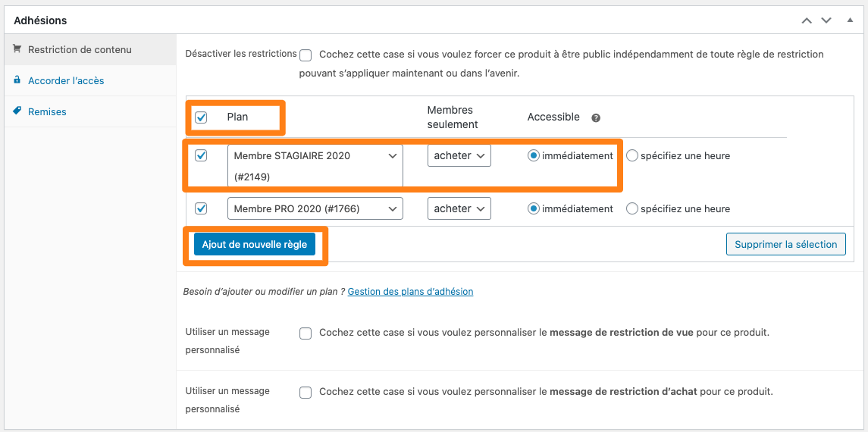Screen dimensions: 868x432
Task: Uncheck the select-all Plan header checkbox
Action: click(x=201, y=117)
